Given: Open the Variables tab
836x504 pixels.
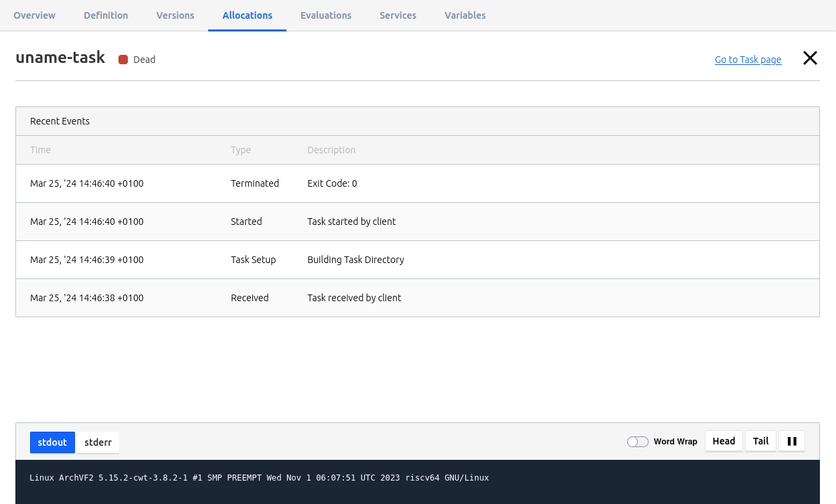Looking at the screenshot, I should (465, 15).
